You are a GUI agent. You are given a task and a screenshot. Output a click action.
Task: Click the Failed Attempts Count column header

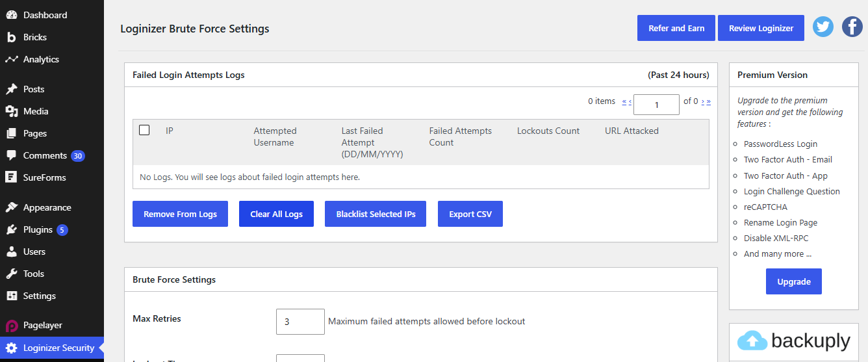click(461, 136)
